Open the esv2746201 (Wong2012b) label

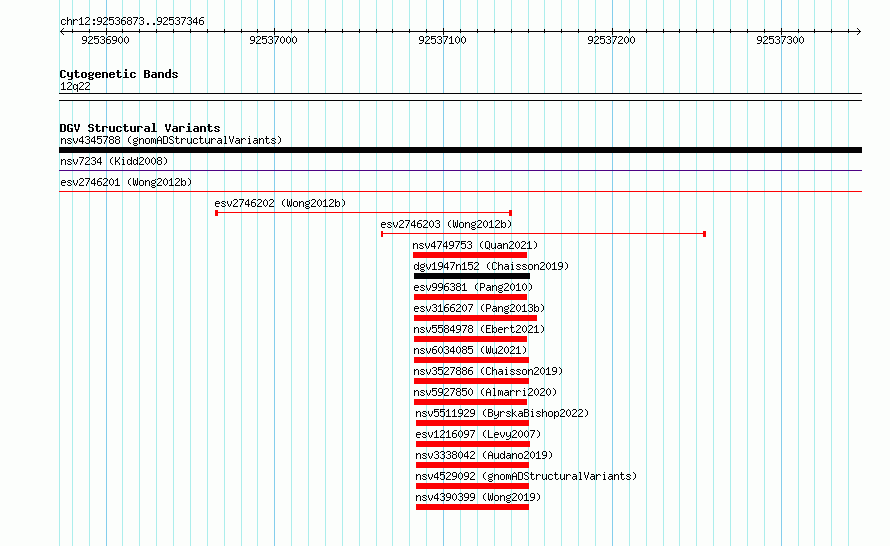tap(126, 182)
